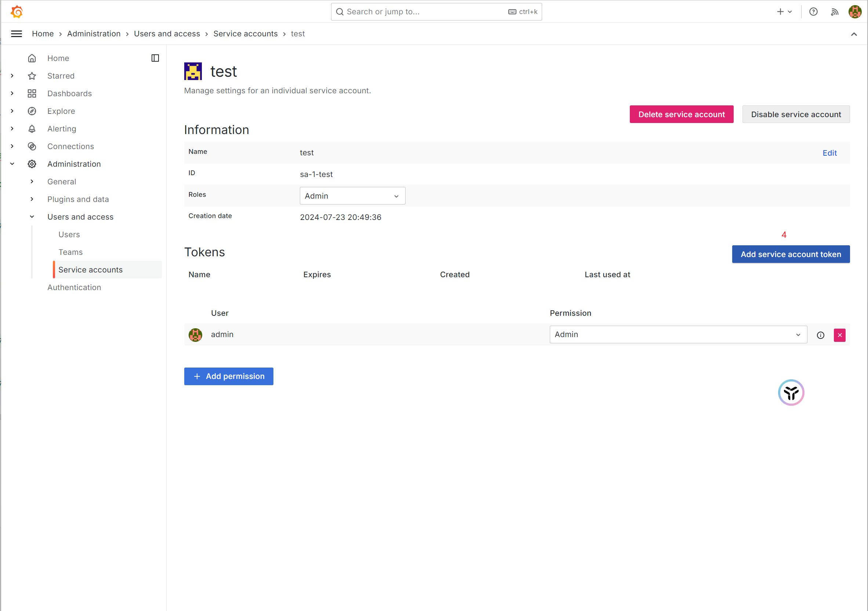Collapse the top breadcrumb bar chevron
868x611 pixels.
coord(854,34)
